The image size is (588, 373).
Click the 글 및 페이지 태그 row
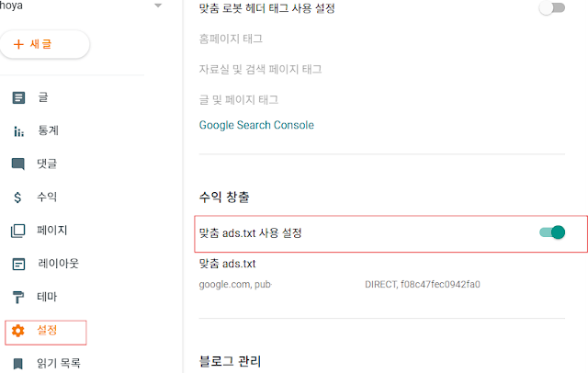click(238, 99)
